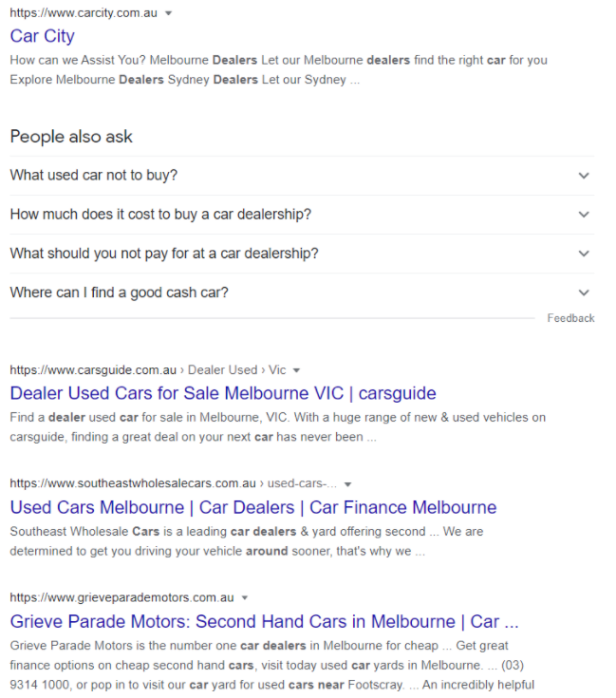
Task: Open dropdown arrow beside southeastwholesalecars URL
Action: [x=347, y=483]
